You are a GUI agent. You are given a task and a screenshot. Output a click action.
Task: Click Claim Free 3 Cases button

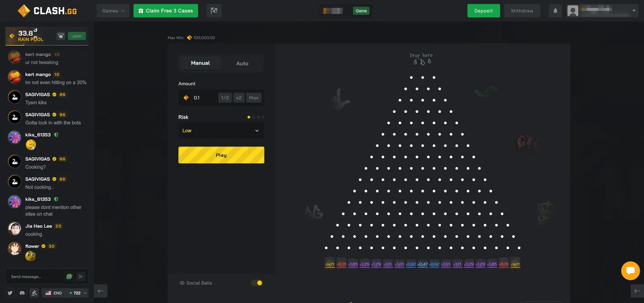166,11
